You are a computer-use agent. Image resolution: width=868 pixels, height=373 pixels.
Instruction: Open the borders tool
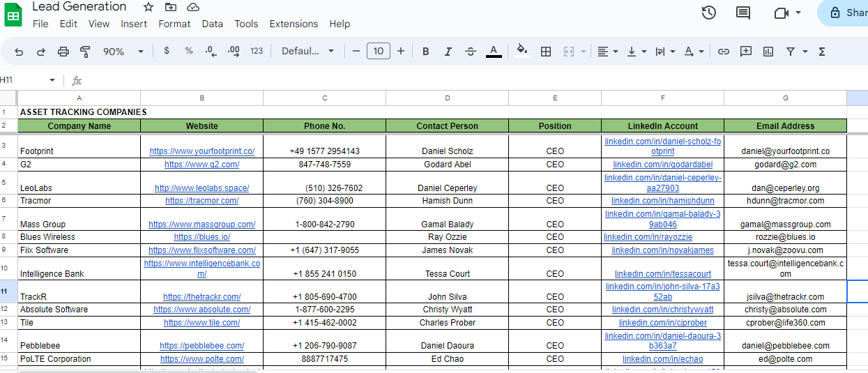point(546,52)
